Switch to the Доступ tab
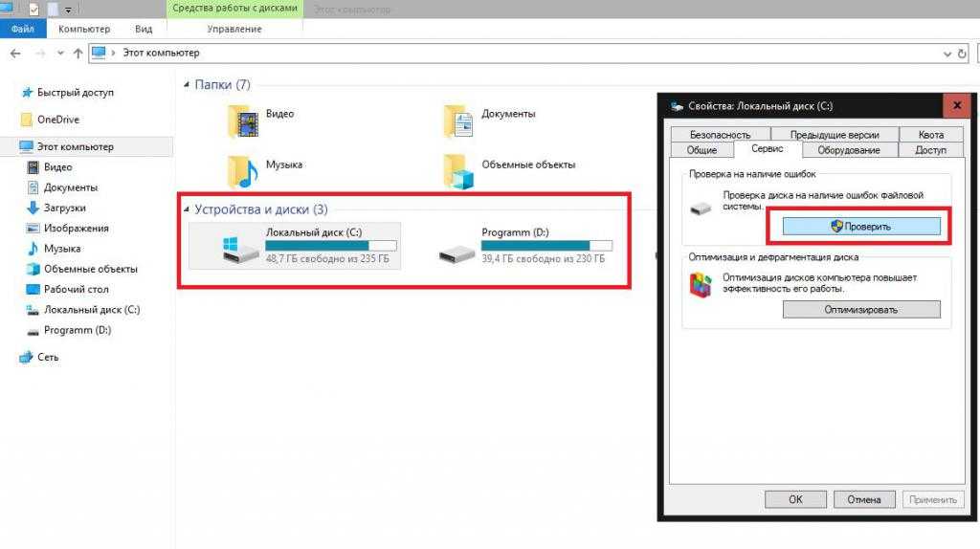This screenshot has height=549, width=980. [930, 150]
